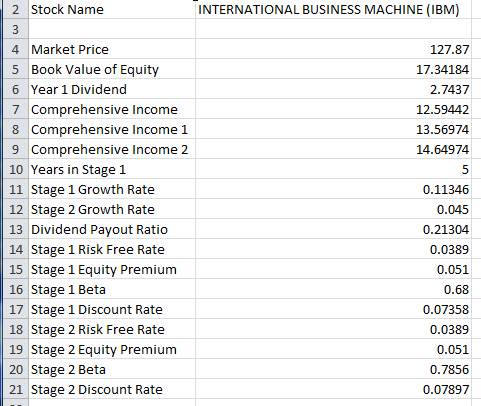Select the Dividend Payout Ratio value 0.21304
The height and width of the screenshot is (406, 481).
[333, 229]
